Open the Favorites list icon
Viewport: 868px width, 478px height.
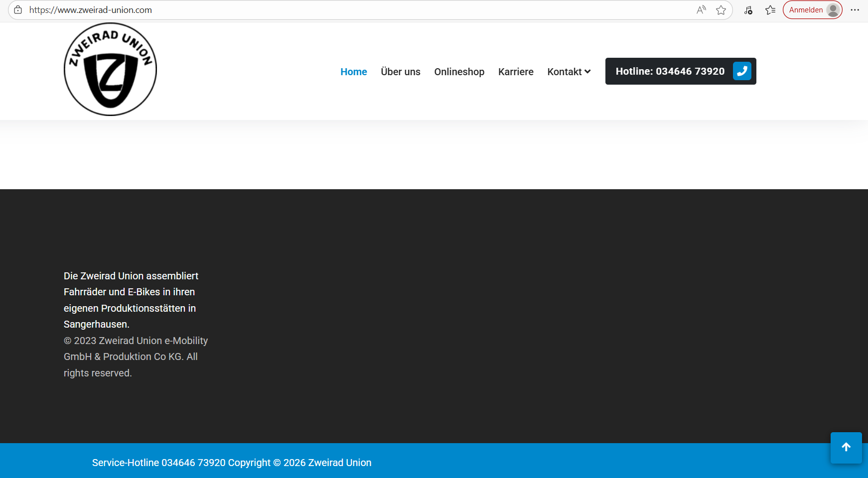click(x=770, y=9)
